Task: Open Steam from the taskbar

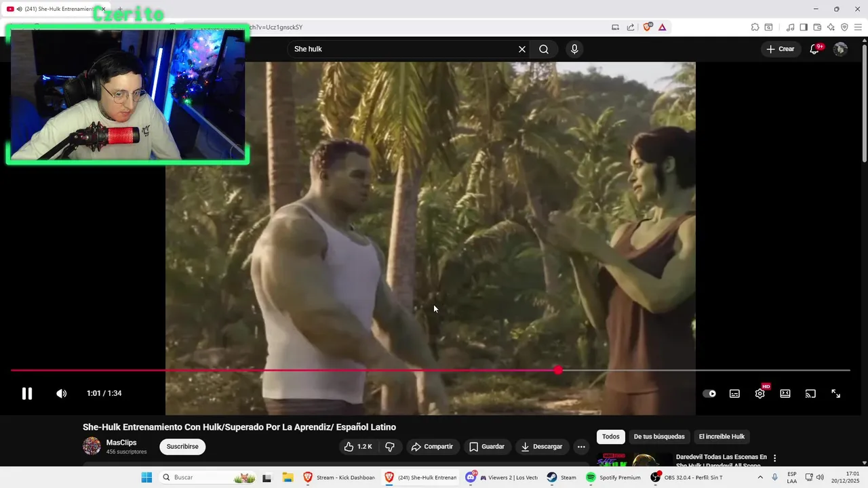Action: [x=561, y=477]
